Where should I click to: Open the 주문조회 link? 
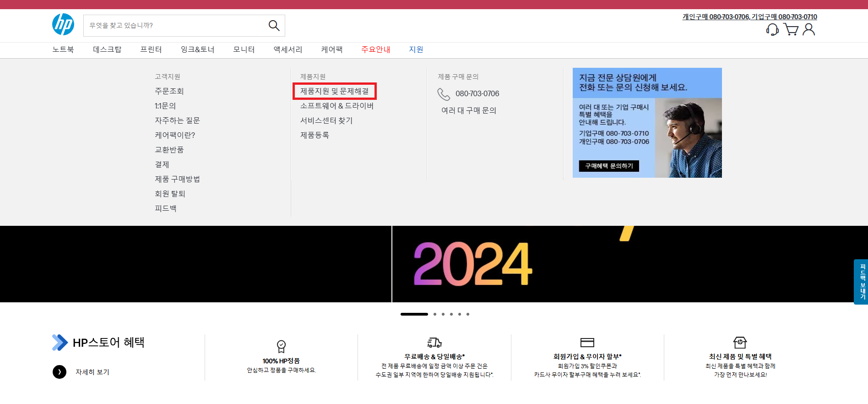tap(169, 91)
